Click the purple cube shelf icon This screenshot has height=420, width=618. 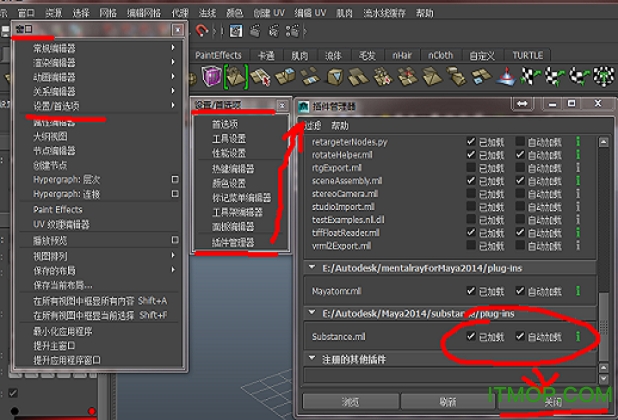pyautogui.click(x=212, y=77)
